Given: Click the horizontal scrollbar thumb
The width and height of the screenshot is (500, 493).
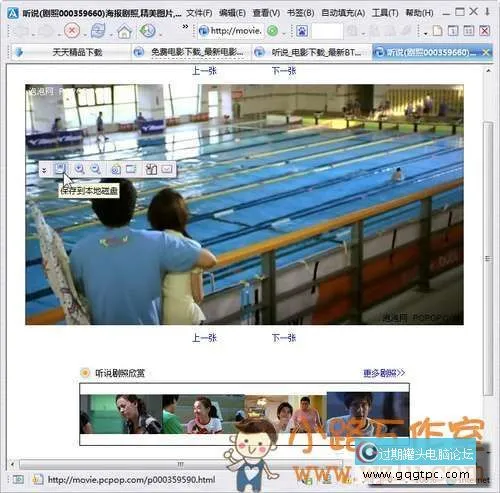Looking at the screenshot, I should 181,464.
